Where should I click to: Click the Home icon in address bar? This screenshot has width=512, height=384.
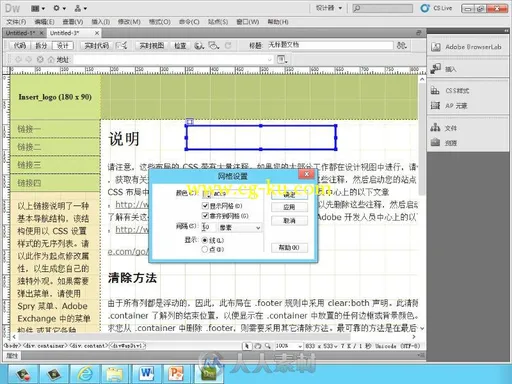pos(51,60)
